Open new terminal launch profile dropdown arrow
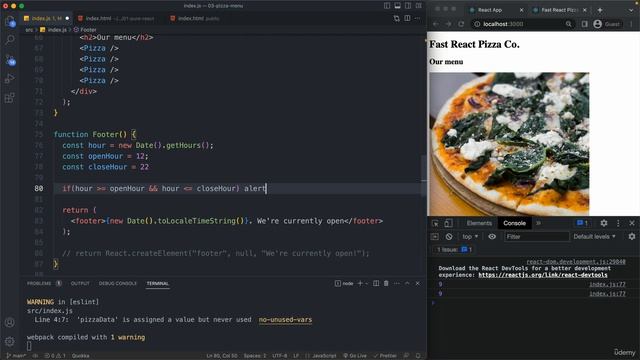The image size is (640, 360). [x=367, y=283]
